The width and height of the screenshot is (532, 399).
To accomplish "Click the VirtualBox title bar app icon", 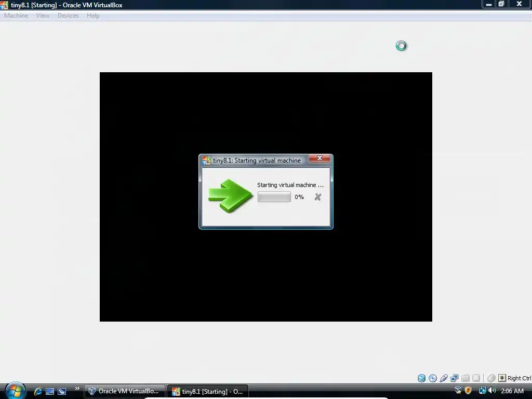I will [4, 5].
